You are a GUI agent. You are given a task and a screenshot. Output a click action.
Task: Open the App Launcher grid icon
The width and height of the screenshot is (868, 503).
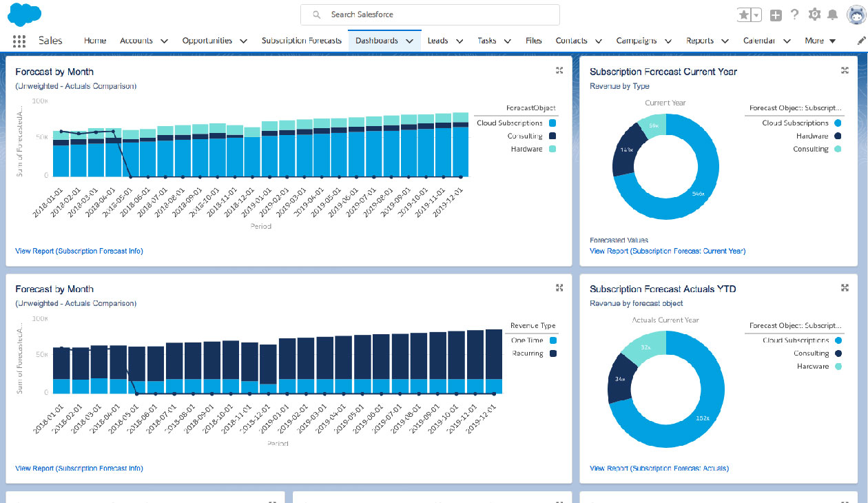tap(19, 41)
